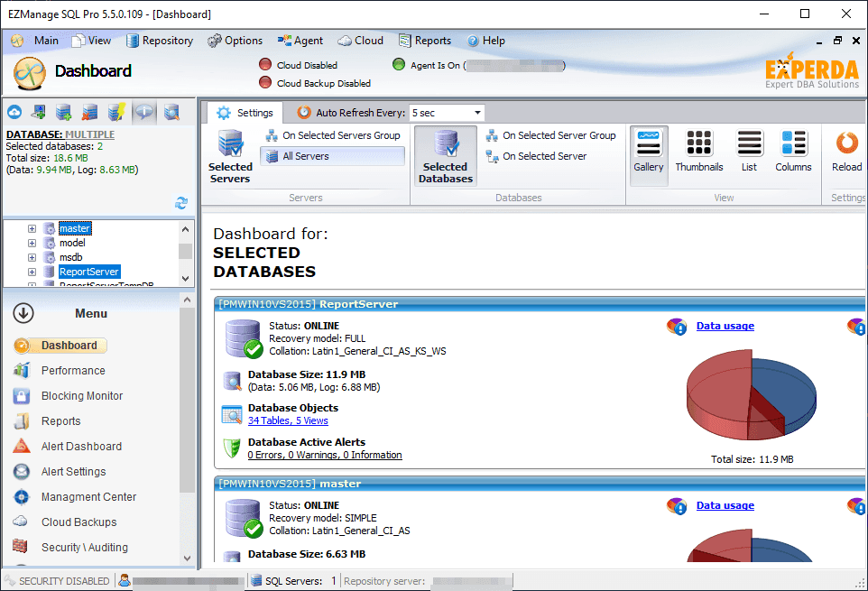
Task: Open Dashboard from the side menu
Action: (60, 346)
